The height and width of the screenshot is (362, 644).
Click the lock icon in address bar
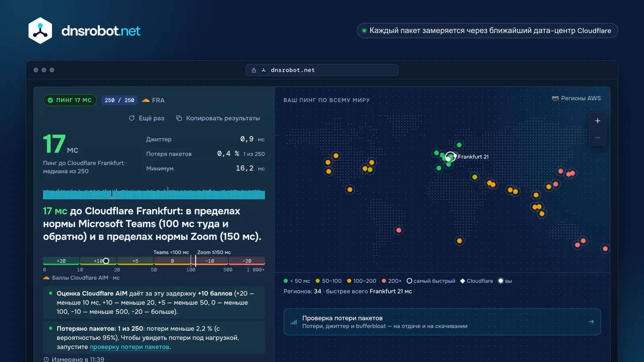[x=254, y=70]
